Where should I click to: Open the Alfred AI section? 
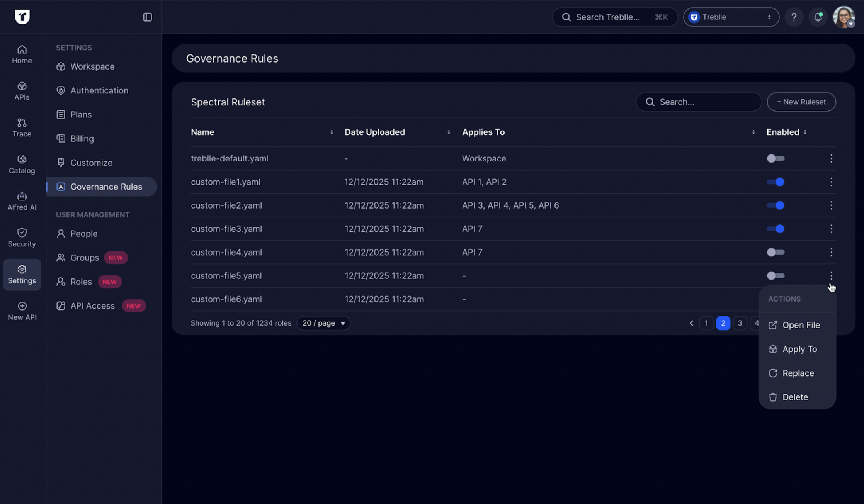(x=22, y=201)
